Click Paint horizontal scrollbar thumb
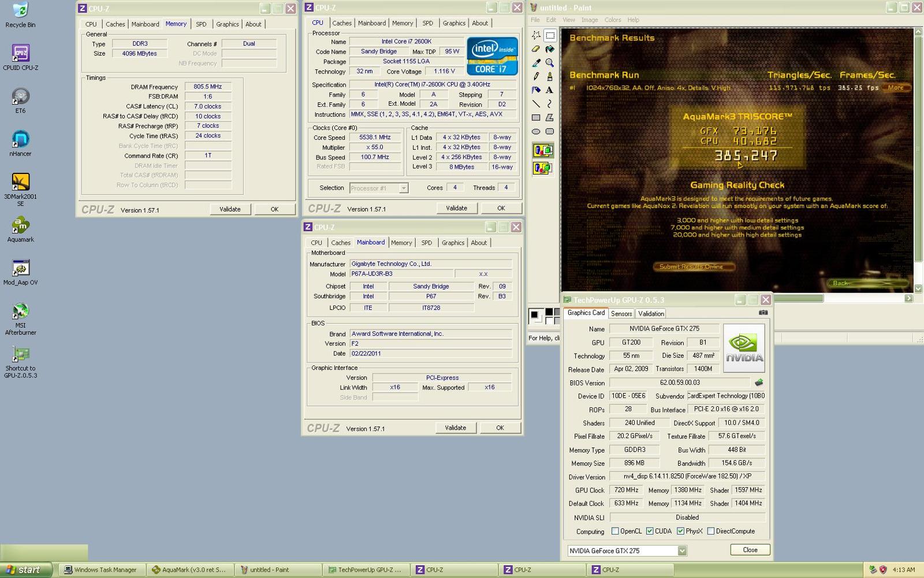Viewport: 924px width, 578px height. 799,298
